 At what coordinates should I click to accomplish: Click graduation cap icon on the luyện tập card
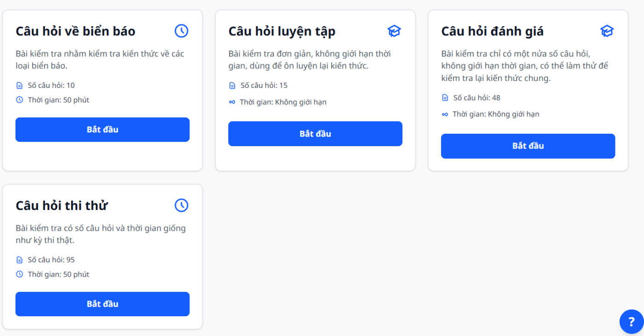pos(394,31)
